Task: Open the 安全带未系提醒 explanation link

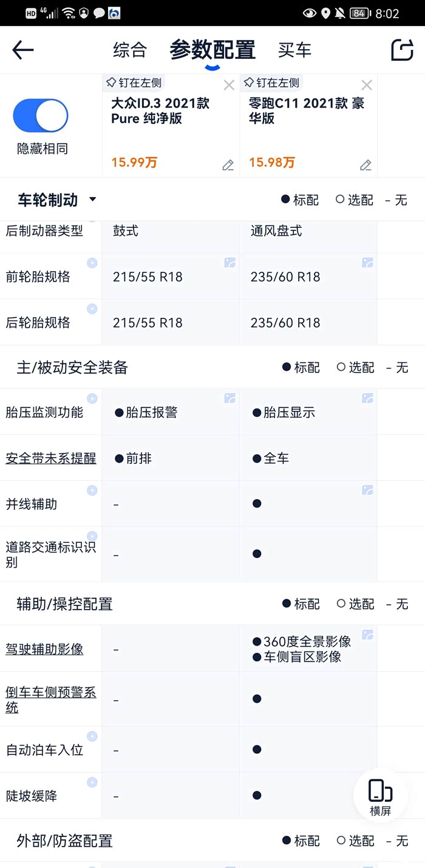Action: coord(51,458)
